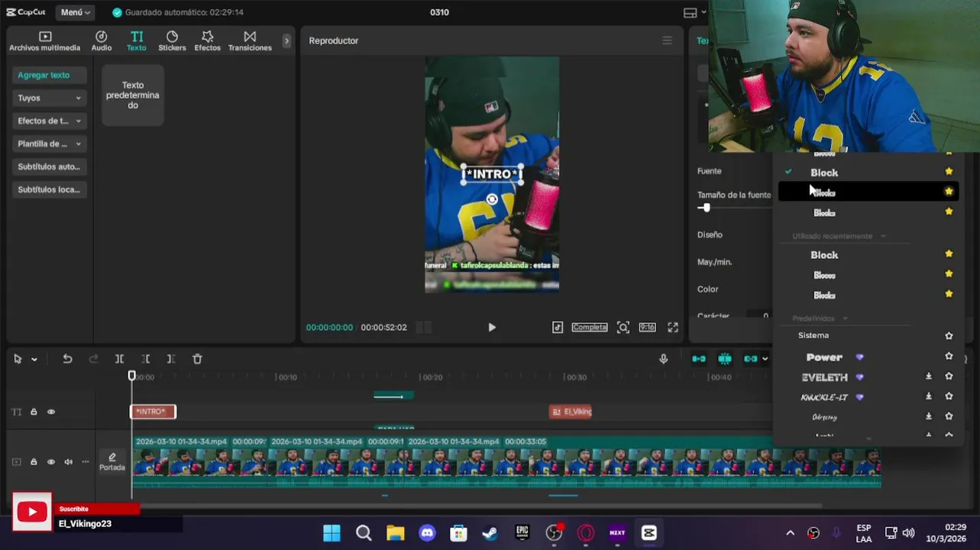Click the pencil Portada cover button
The image size is (980, 550).
112,461
